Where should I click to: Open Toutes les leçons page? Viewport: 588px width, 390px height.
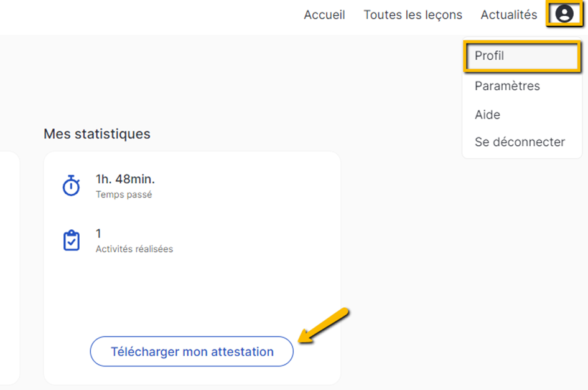(413, 14)
